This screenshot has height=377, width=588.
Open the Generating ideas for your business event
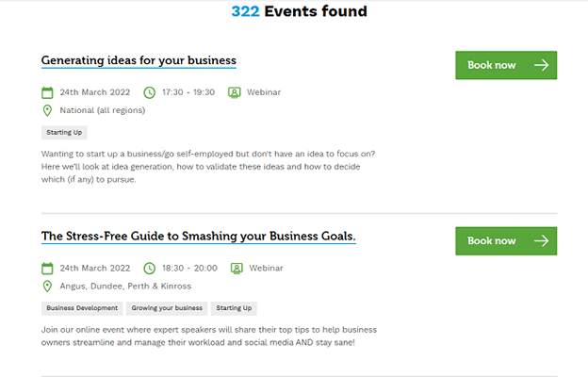pos(139,60)
